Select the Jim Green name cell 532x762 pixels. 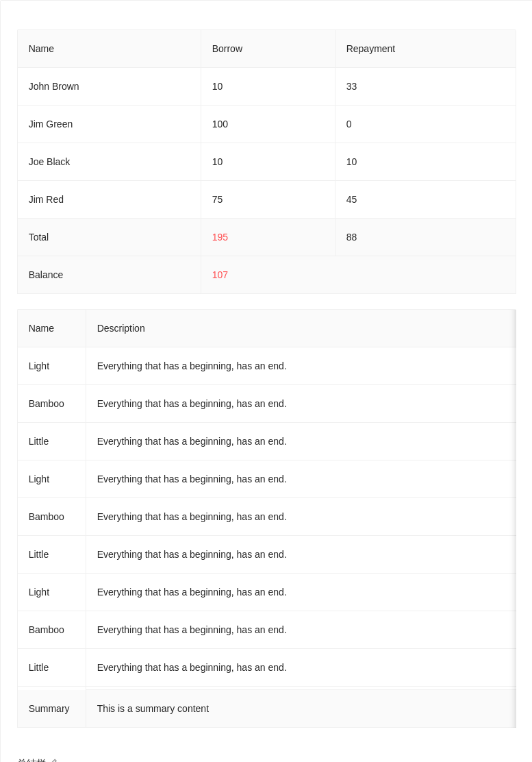tap(51, 124)
